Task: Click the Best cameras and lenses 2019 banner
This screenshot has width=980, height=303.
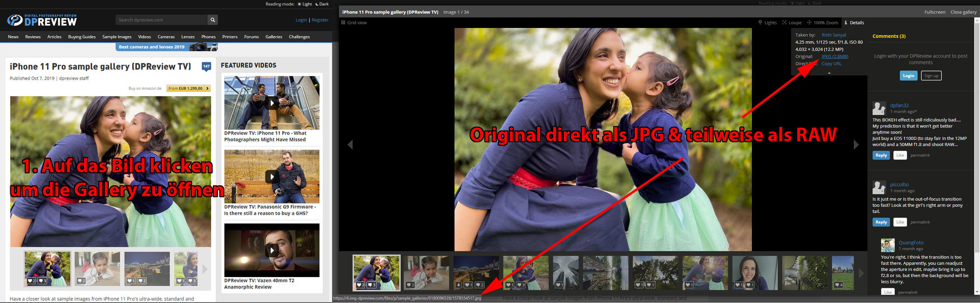Action: pyautogui.click(x=167, y=47)
